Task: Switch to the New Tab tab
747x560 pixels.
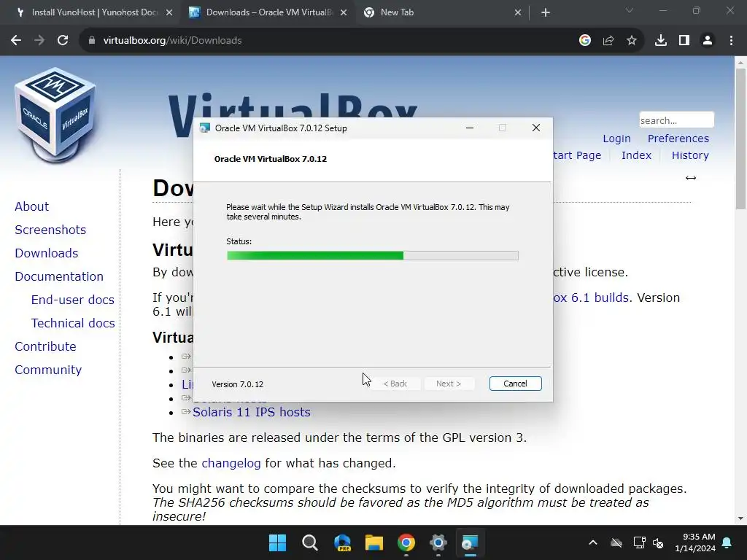Action: 441,13
